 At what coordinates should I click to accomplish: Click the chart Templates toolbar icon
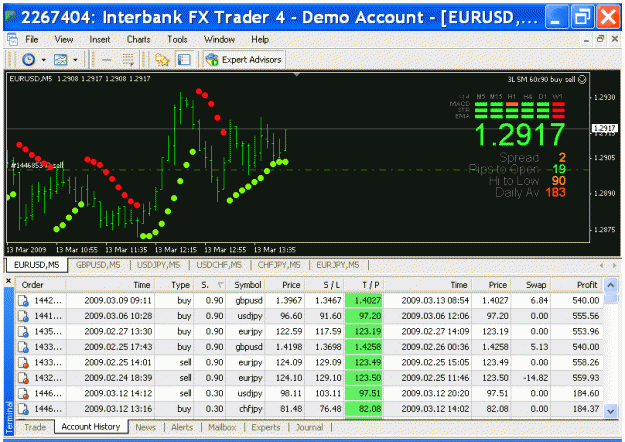61,60
